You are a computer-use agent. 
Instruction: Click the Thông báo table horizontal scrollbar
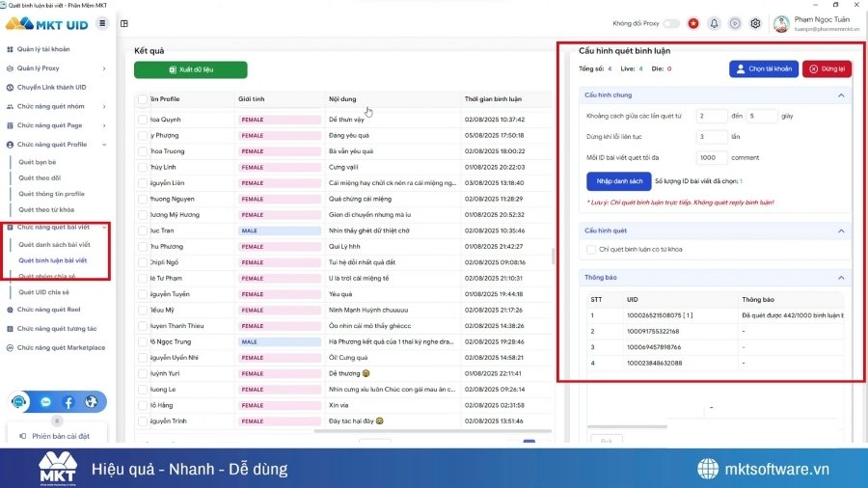627,426
